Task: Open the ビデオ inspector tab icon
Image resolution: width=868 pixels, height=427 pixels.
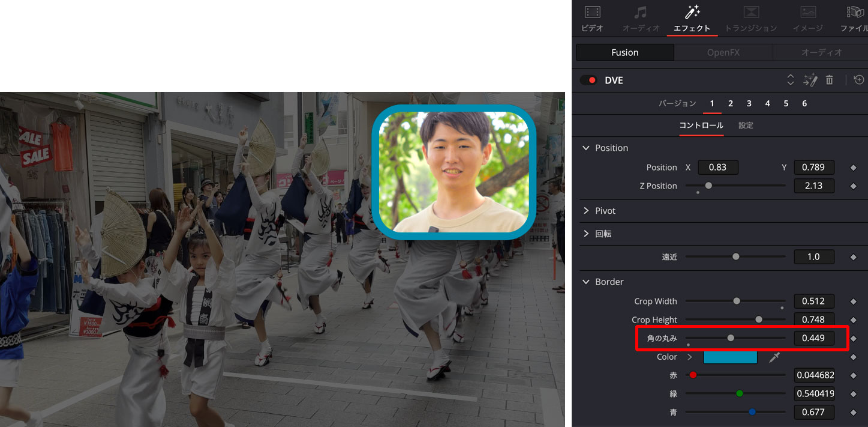Action: point(592,12)
